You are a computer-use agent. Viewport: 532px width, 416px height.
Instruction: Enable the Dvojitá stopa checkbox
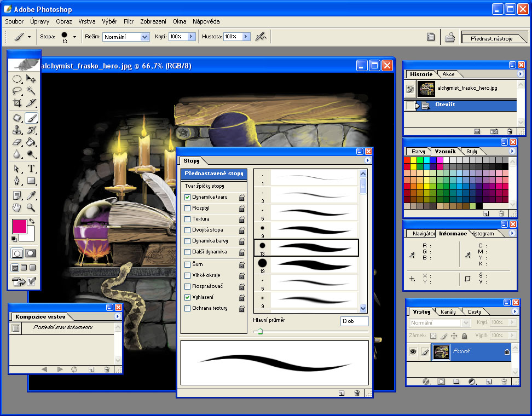(x=187, y=230)
